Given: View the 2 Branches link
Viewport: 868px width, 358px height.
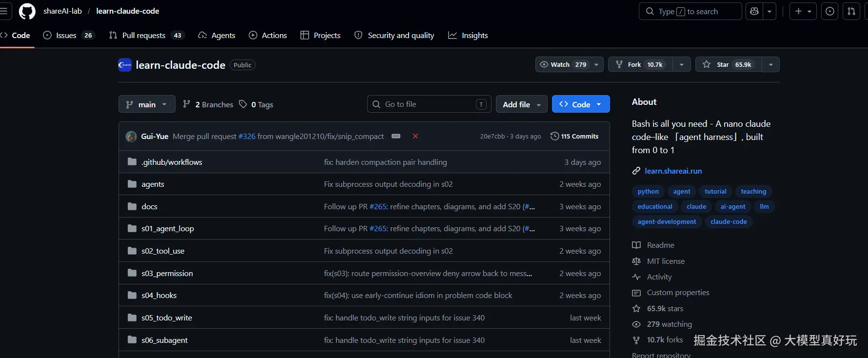Looking at the screenshot, I should click(208, 104).
